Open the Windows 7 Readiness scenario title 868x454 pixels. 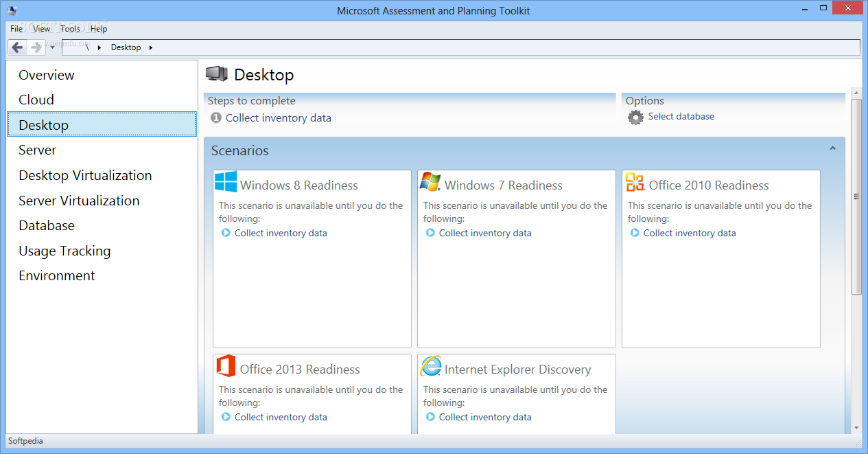(x=504, y=185)
